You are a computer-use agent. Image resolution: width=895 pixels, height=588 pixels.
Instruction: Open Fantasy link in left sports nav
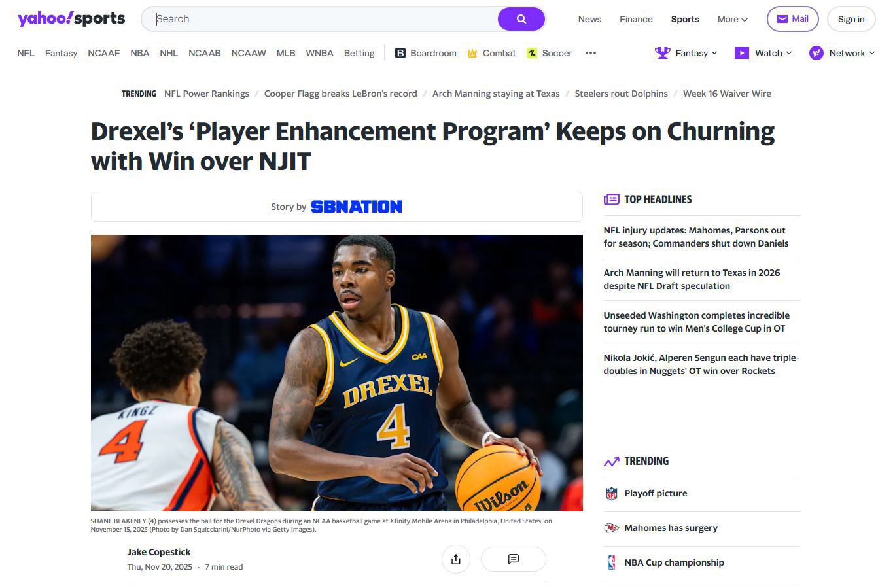point(61,53)
